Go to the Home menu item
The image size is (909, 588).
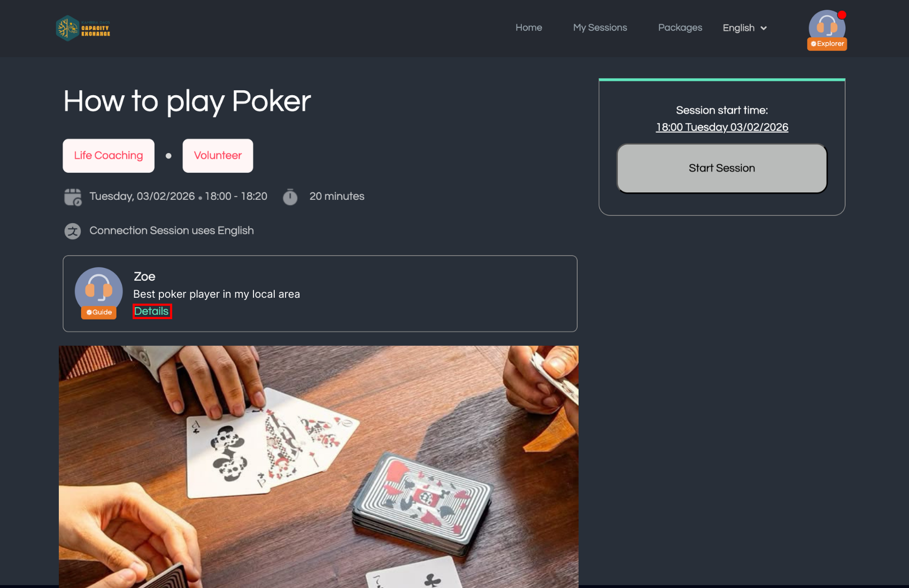pyautogui.click(x=529, y=28)
